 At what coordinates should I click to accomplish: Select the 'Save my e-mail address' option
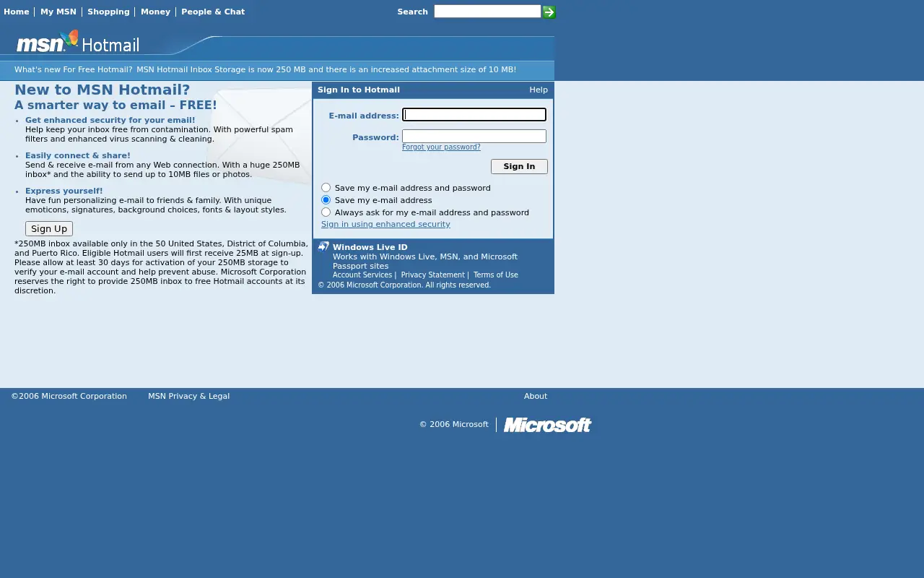click(326, 200)
